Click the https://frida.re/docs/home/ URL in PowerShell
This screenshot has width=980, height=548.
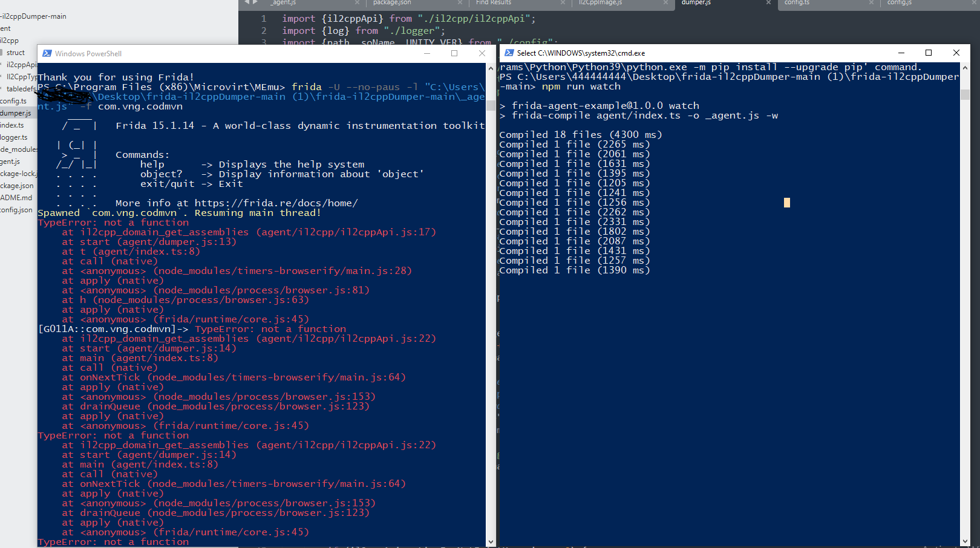pyautogui.click(x=276, y=203)
